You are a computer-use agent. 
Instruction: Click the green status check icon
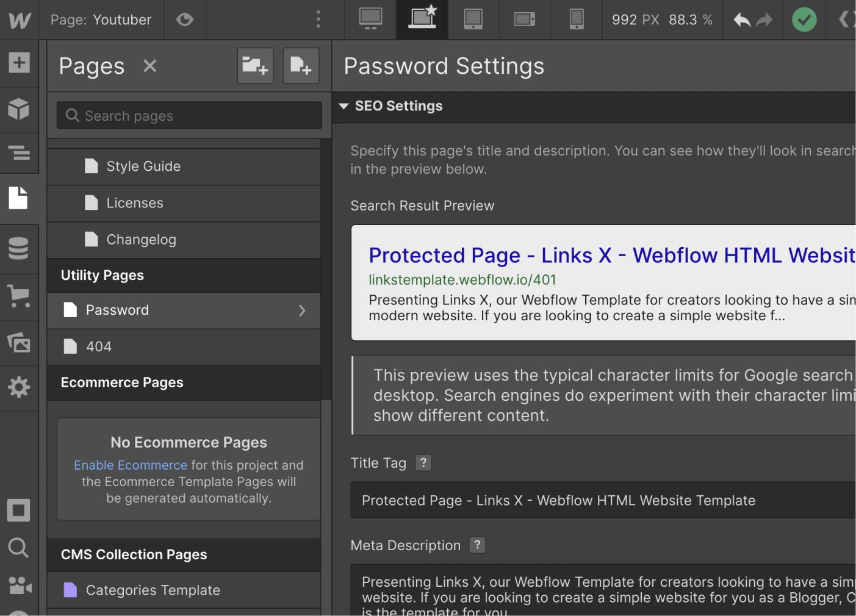coord(804,20)
